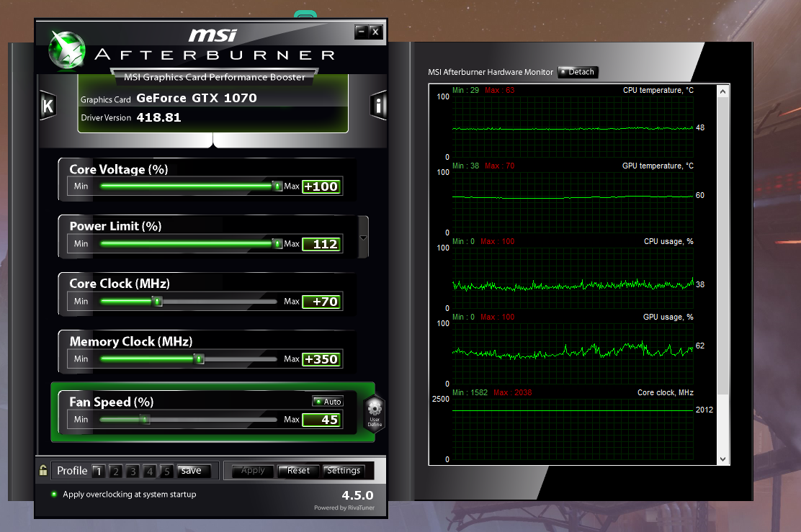
Task: Click the Fan Speed 45 value field
Action: click(322, 420)
